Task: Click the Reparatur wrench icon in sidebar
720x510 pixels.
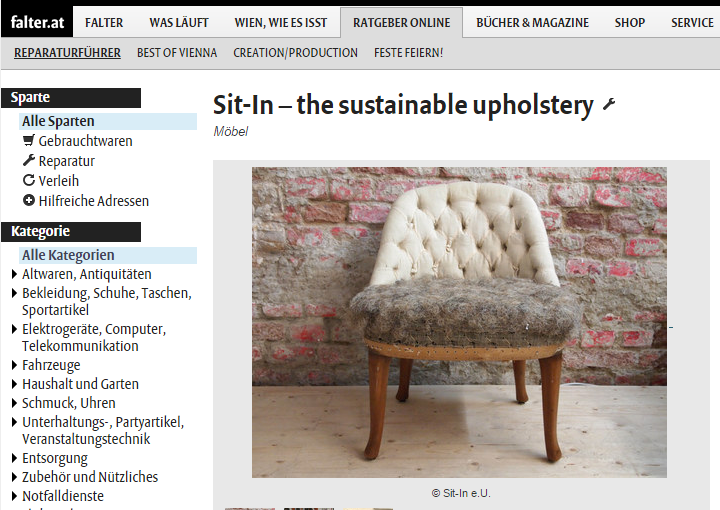Action: click(29, 160)
